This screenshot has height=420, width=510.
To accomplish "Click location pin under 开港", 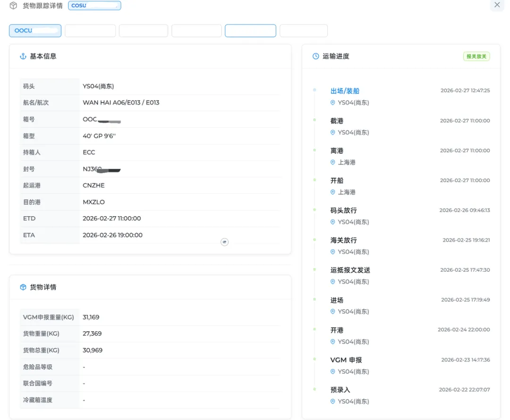I will tap(333, 342).
